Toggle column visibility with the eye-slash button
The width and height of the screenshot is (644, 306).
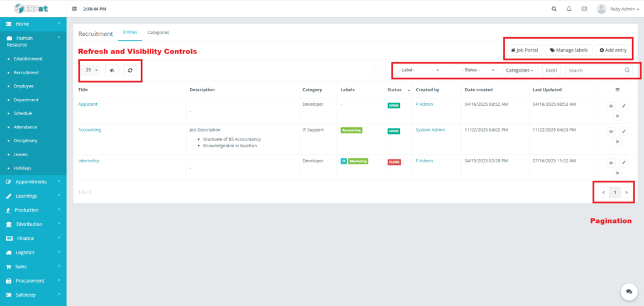click(112, 71)
